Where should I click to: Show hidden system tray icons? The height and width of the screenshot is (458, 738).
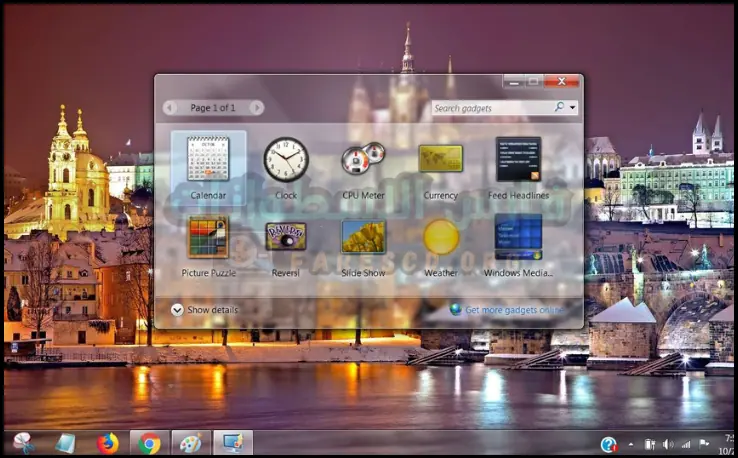[631, 444]
